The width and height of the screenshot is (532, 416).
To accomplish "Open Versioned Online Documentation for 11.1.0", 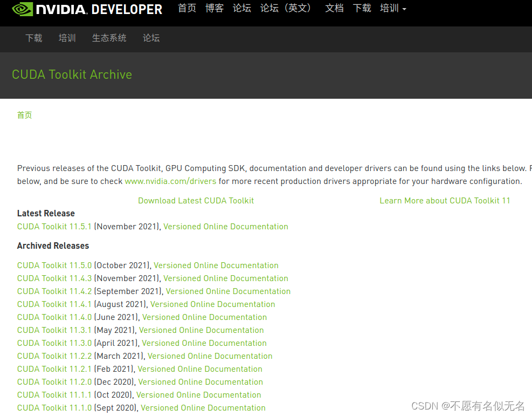I will (x=203, y=407).
